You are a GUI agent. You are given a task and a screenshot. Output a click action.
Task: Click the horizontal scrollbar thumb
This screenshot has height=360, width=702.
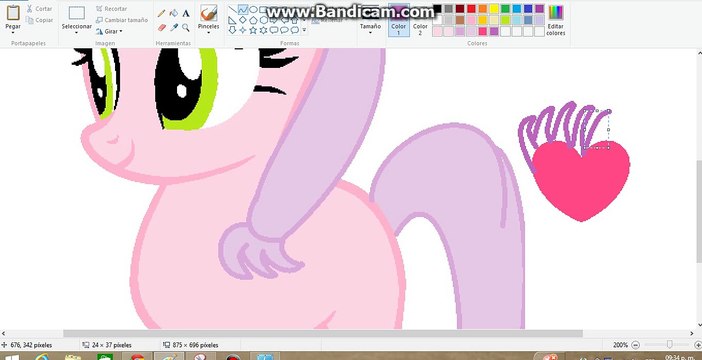coord(322,334)
